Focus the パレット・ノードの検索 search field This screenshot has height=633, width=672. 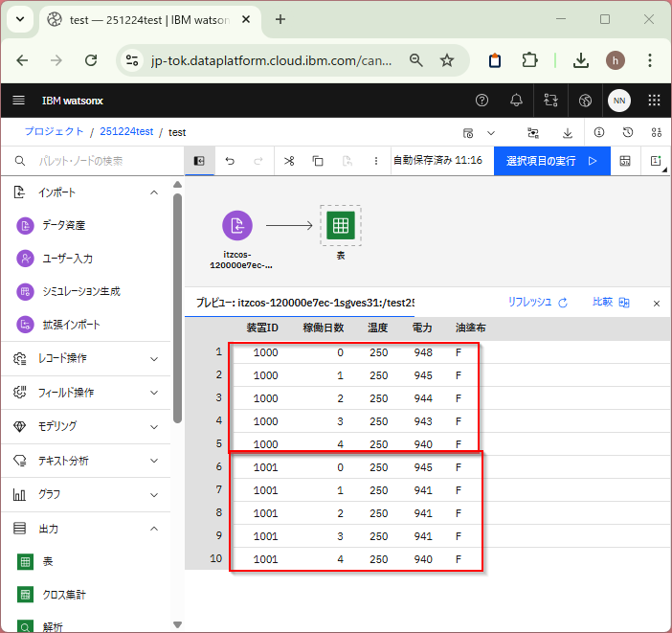point(92,161)
